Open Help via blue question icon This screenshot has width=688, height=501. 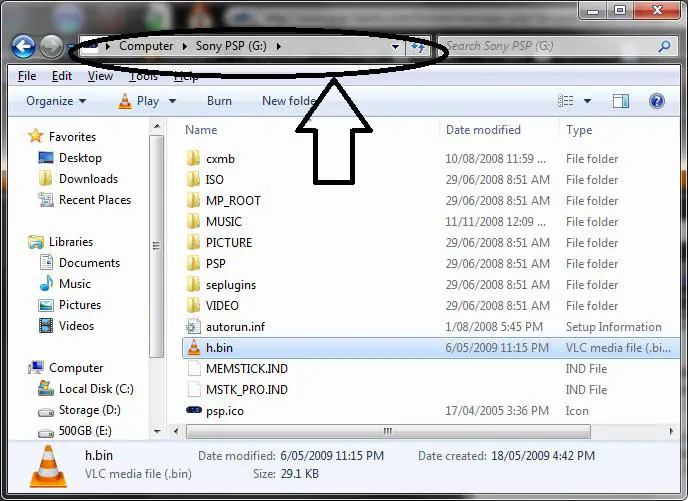(656, 101)
